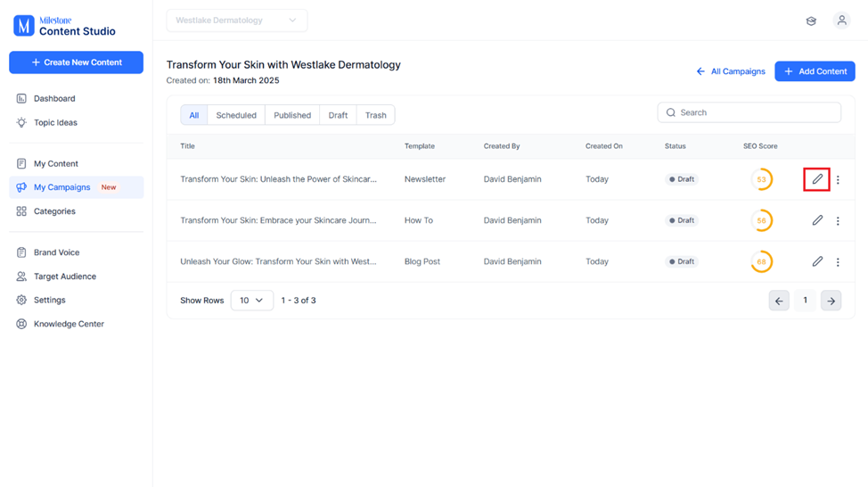Viewport: 868px width, 487px height.
Task: Click SEO score 56 indicator
Action: tap(762, 220)
